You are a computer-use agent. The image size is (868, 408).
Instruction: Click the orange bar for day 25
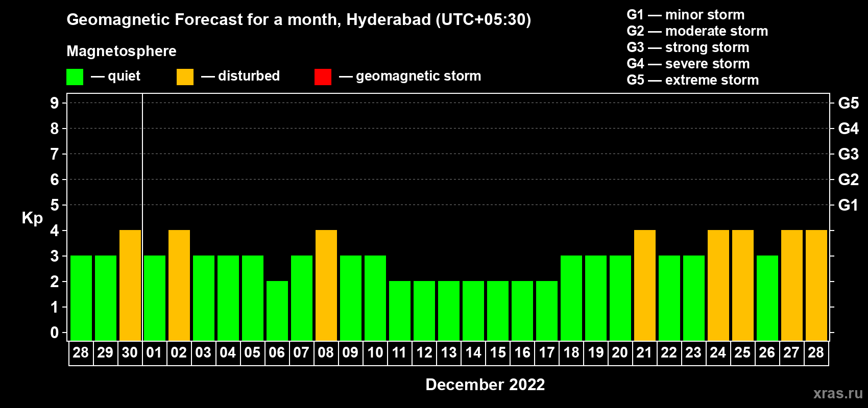[743, 285]
